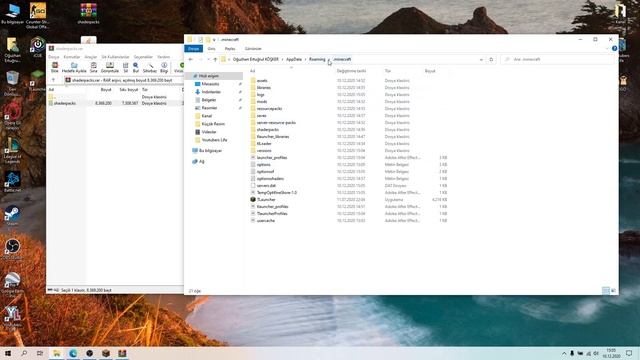Select Hızlı erişim in navigation pane
Screen dimensions: 640x360
[x=214, y=76]
